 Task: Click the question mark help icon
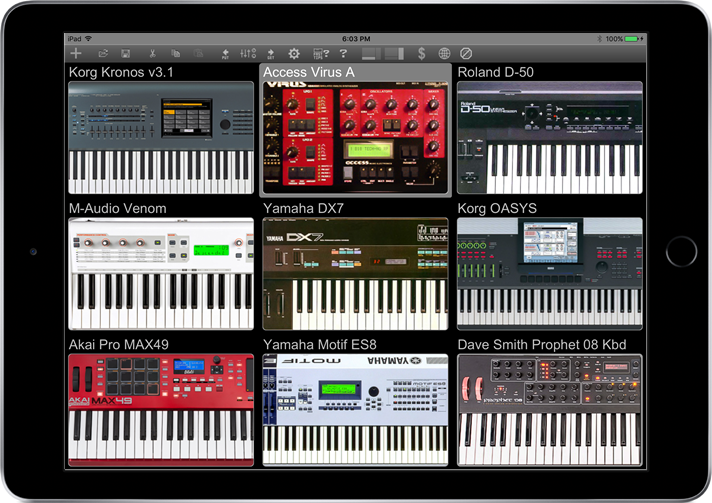[x=343, y=54]
